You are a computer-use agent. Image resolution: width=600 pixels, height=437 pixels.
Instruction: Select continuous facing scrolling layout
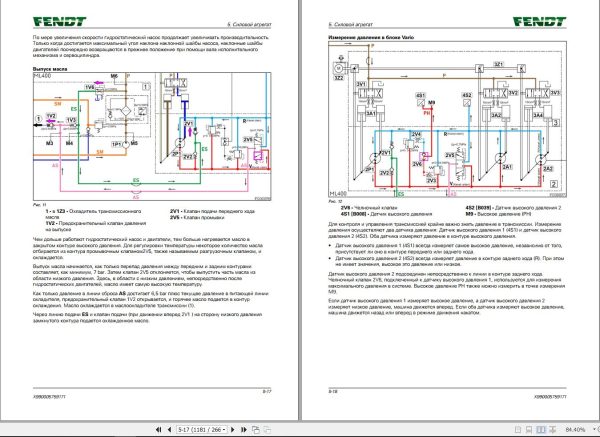pyautogui.click(x=552, y=430)
